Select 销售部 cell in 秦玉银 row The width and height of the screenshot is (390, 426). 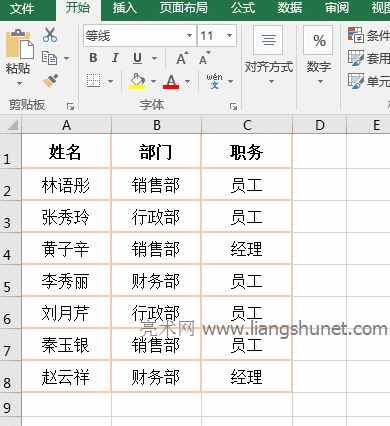(156, 345)
